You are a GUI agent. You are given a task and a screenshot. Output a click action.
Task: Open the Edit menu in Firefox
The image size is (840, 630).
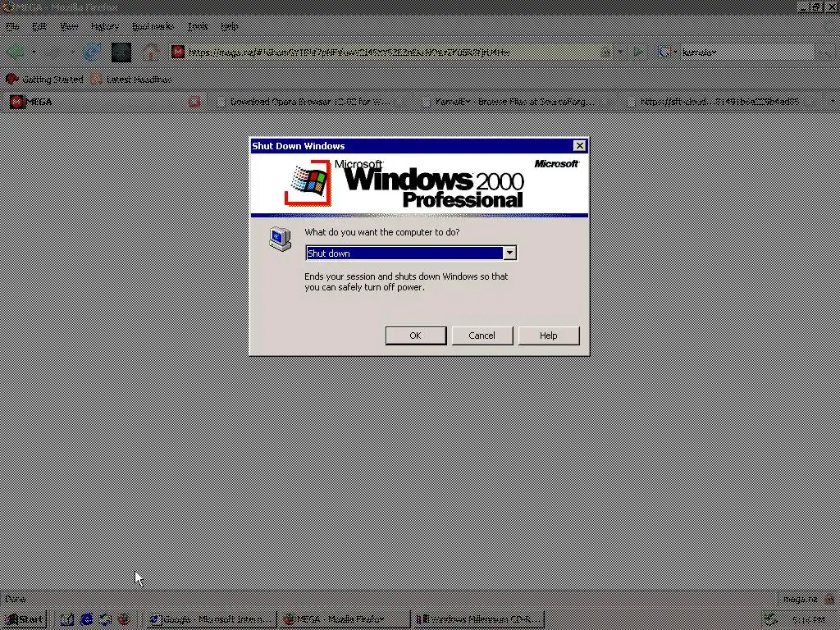(39, 26)
